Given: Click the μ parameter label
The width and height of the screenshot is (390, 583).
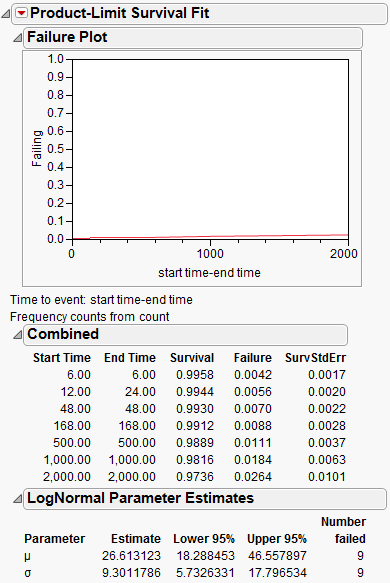Looking at the screenshot, I should pos(28,557).
